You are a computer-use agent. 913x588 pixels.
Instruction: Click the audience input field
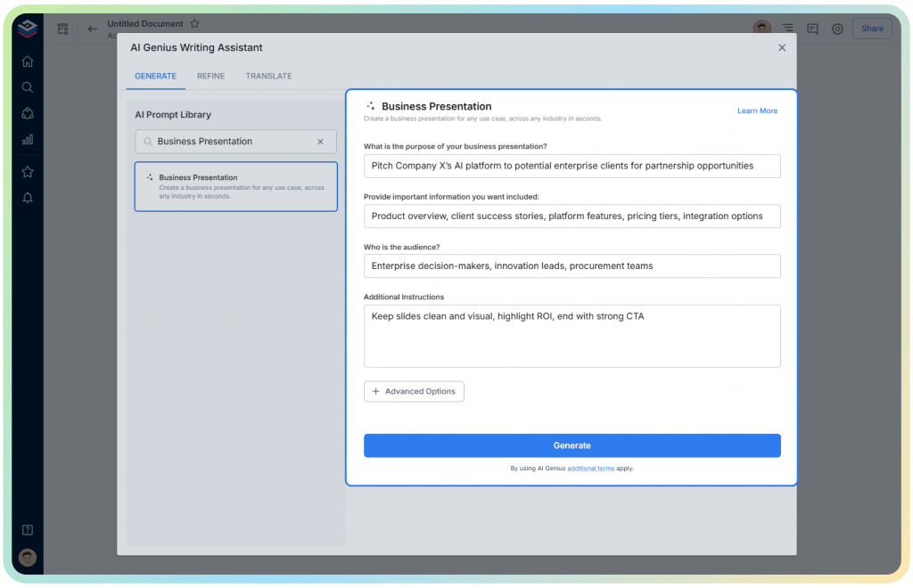[572, 265]
